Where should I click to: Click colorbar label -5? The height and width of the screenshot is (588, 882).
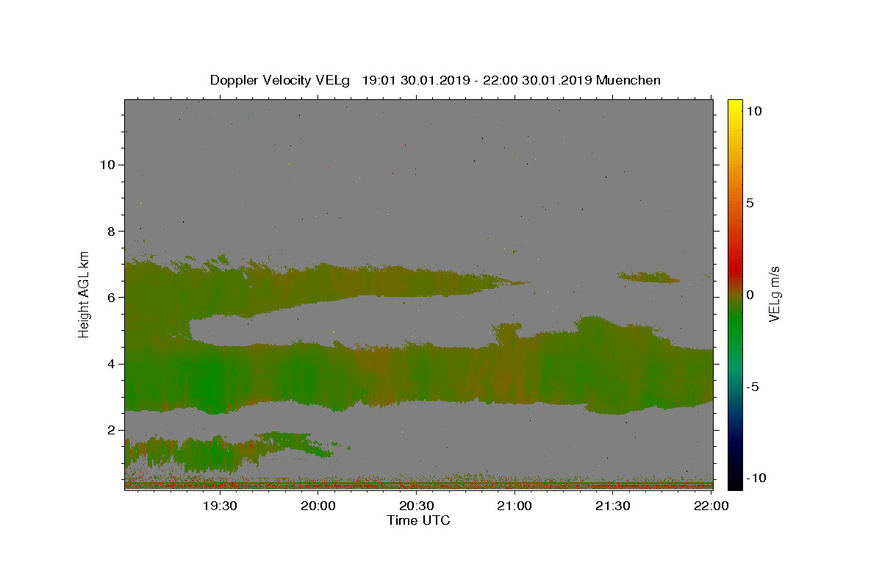point(753,387)
